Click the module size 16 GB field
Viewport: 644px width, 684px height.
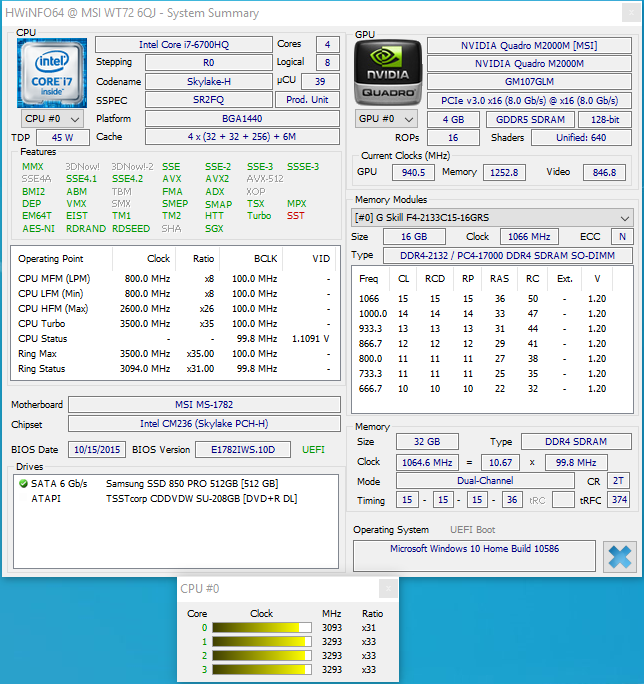[414, 237]
